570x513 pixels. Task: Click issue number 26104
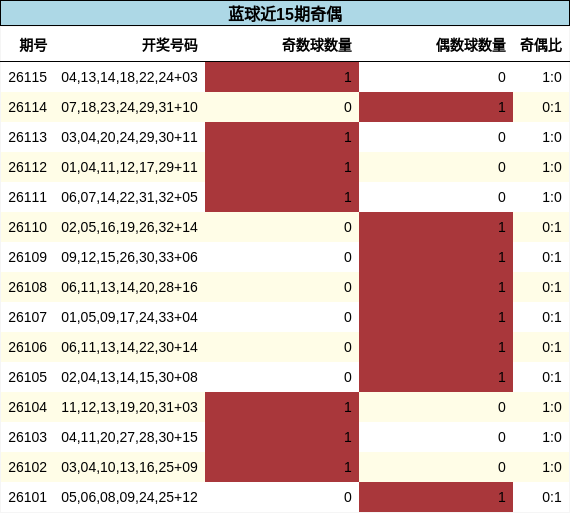(28, 407)
